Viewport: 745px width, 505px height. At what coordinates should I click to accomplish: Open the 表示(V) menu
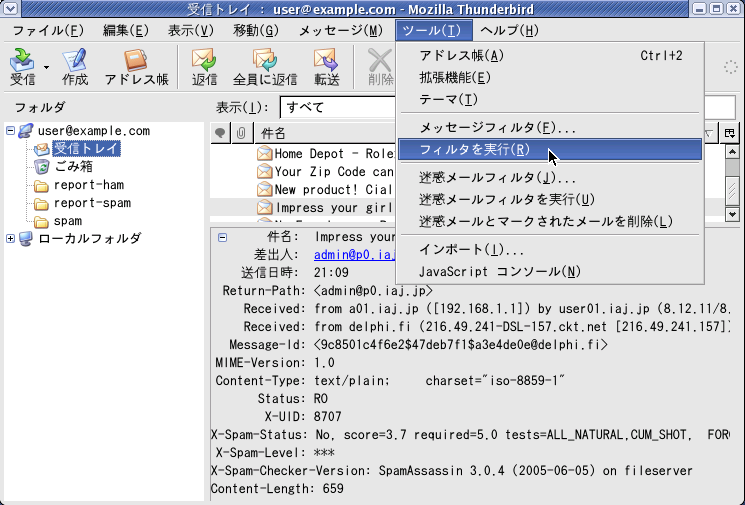coord(191,31)
